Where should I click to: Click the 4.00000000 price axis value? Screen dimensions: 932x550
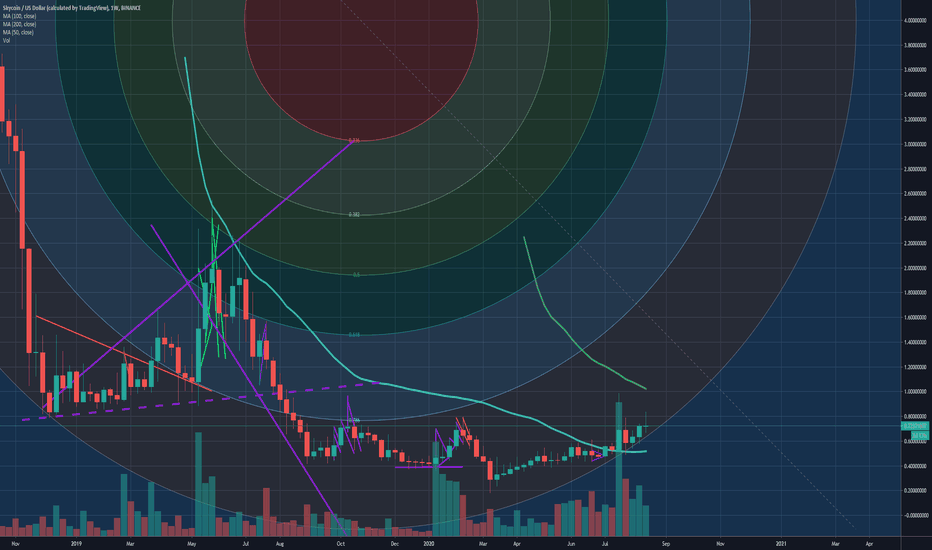pos(915,20)
